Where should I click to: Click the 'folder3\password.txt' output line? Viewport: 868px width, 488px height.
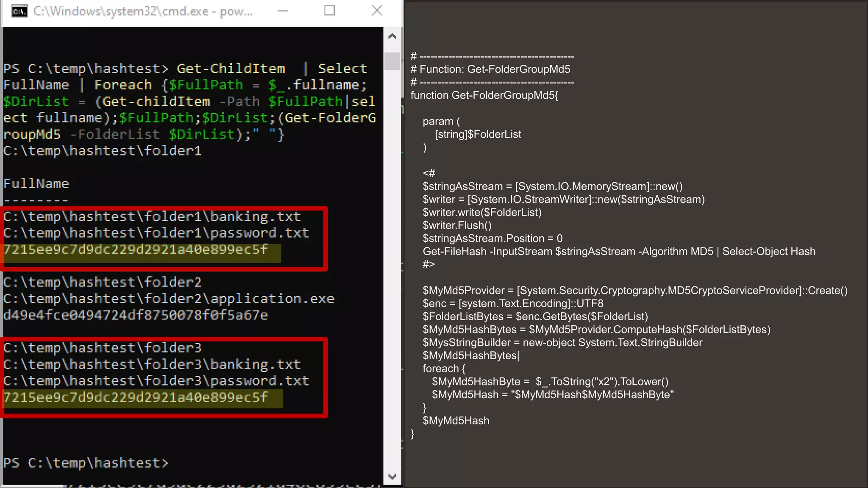click(156, 381)
